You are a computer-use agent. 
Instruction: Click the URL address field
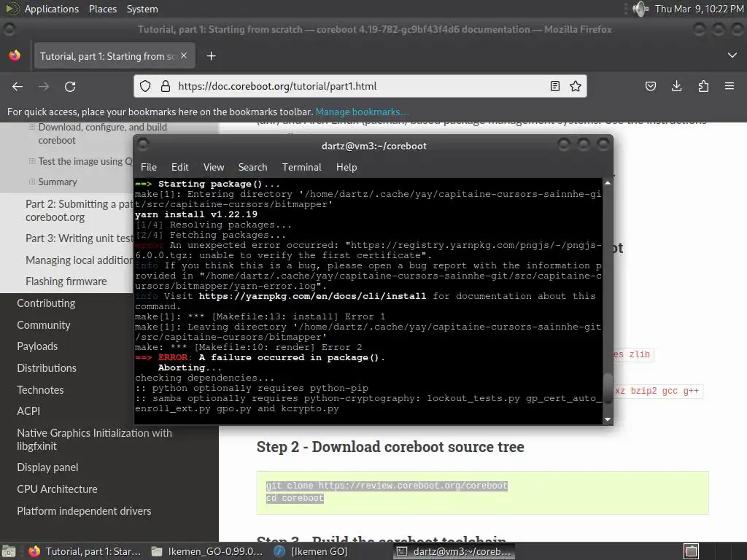[360, 86]
